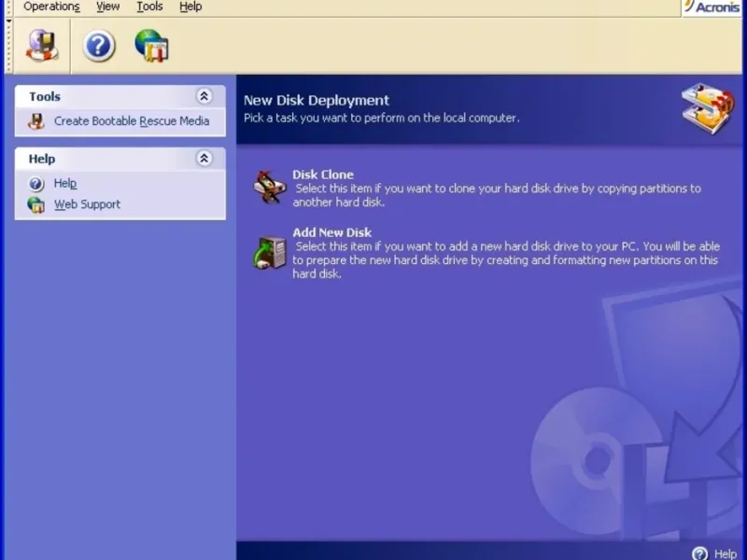Click the toolbar grip handle on left

point(8,45)
